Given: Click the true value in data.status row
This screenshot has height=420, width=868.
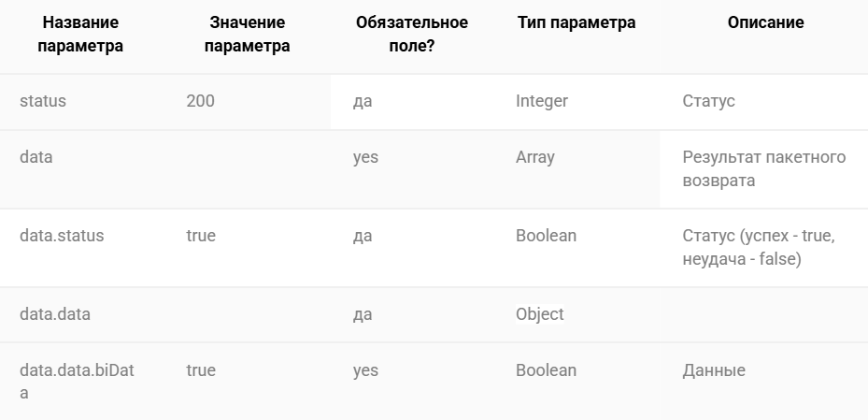Looking at the screenshot, I should coord(200,236).
